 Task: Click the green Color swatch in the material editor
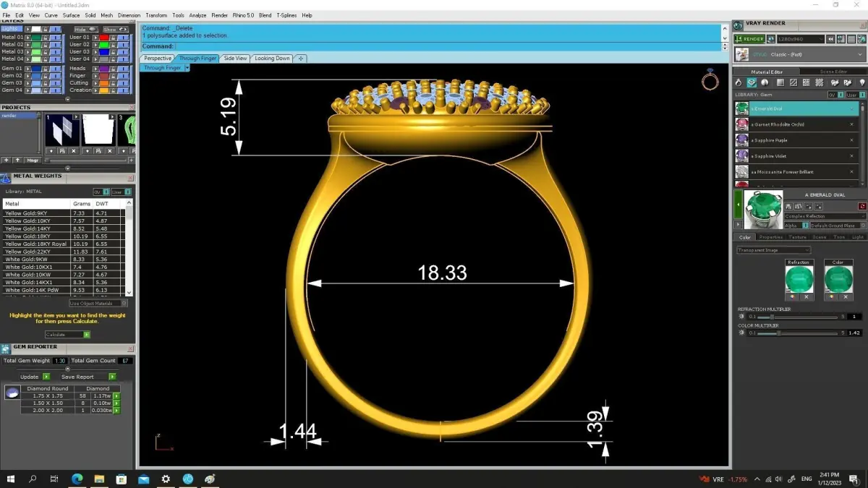(838, 279)
